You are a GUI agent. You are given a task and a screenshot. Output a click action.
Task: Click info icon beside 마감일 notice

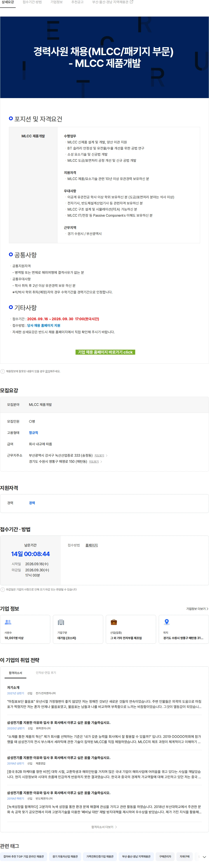[3, 590]
